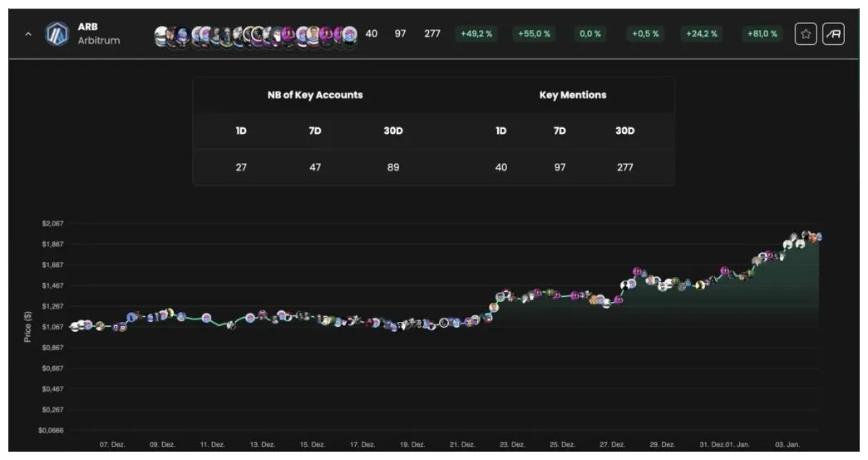This screenshot has height=460, width=868.
Task: Select 7D column under Key Mentions
Action: (560, 131)
